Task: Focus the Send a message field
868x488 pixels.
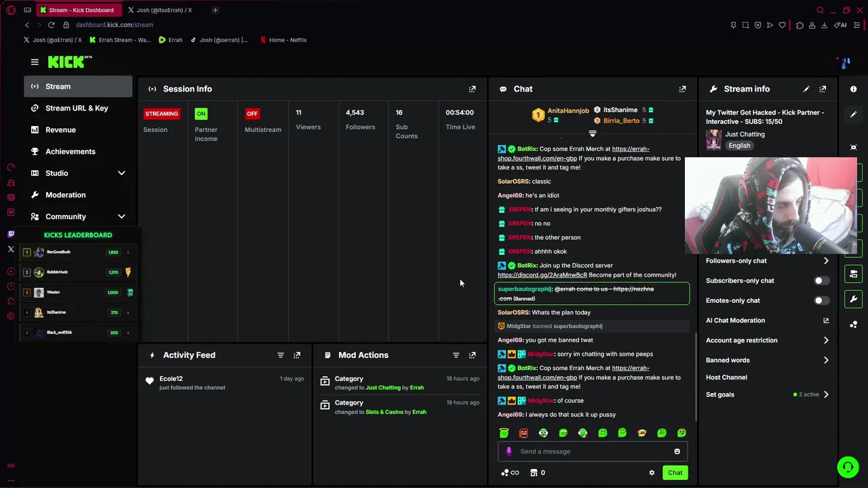Action: tap(593, 451)
